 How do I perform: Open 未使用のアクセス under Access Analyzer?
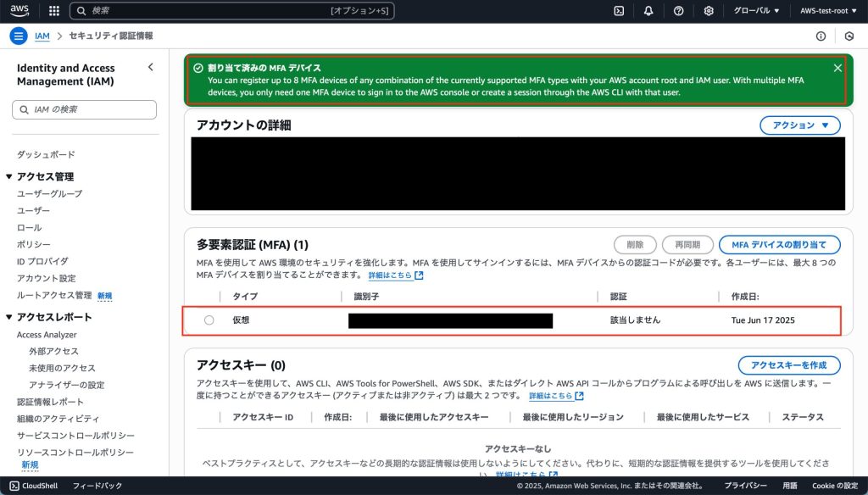pyautogui.click(x=62, y=368)
